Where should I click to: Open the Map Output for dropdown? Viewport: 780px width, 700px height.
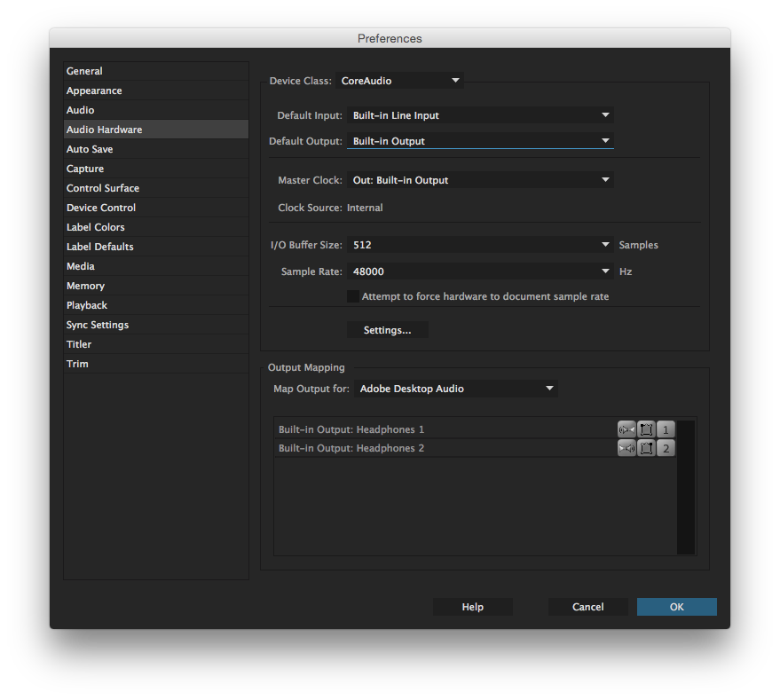[x=455, y=389]
